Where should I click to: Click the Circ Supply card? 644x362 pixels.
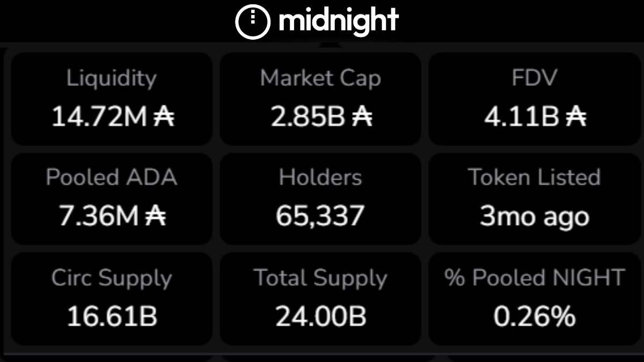[x=112, y=299]
